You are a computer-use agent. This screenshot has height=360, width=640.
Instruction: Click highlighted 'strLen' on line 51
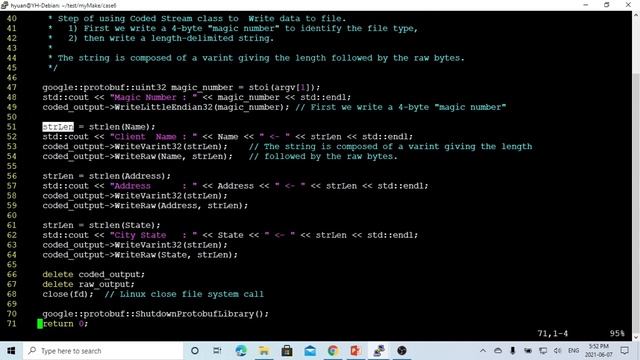point(58,127)
